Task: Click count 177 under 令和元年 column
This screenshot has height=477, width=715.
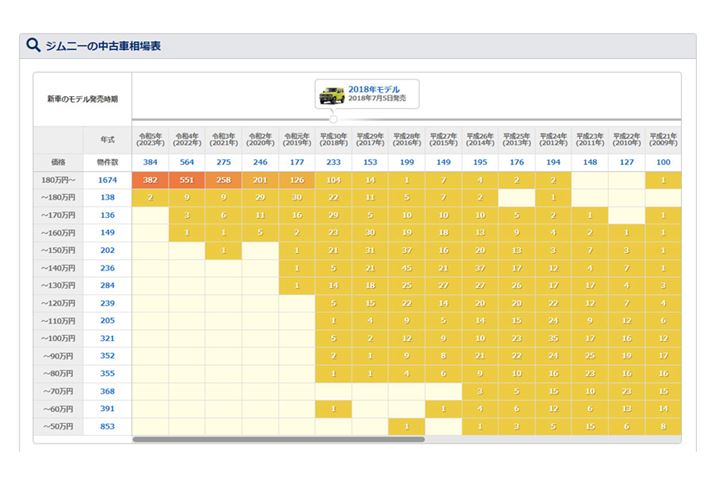Action: 296,162
